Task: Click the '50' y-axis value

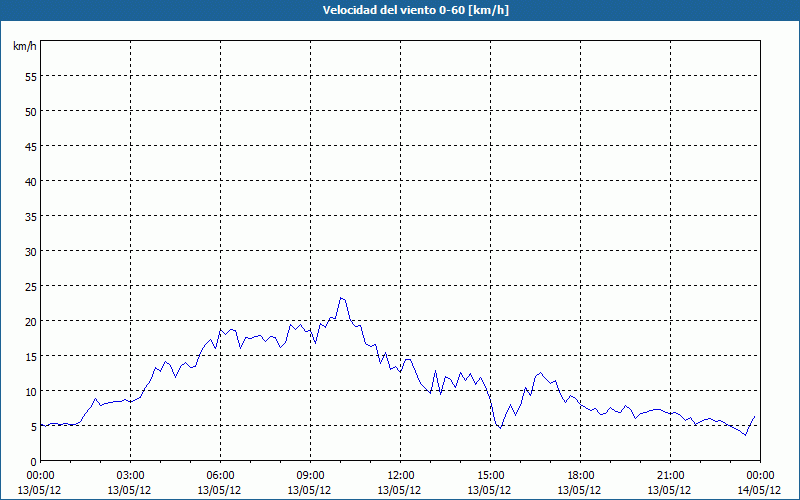Action: (31, 111)
